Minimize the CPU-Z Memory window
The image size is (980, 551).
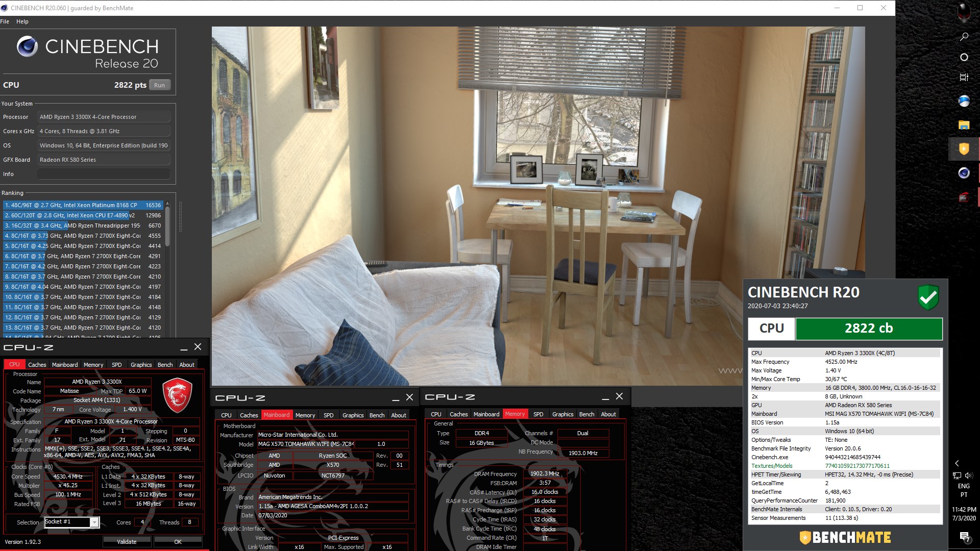[605, 397]
